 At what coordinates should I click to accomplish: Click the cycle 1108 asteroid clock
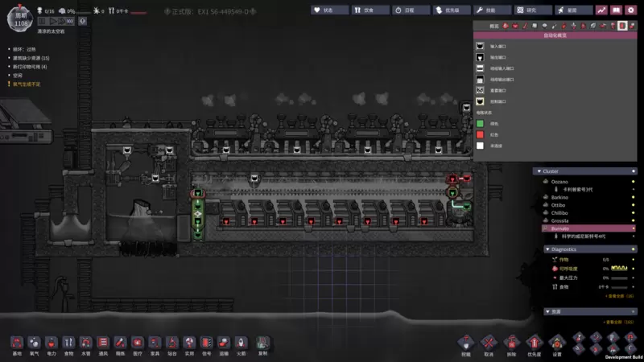pyautogui.click(x=20, y=19)
